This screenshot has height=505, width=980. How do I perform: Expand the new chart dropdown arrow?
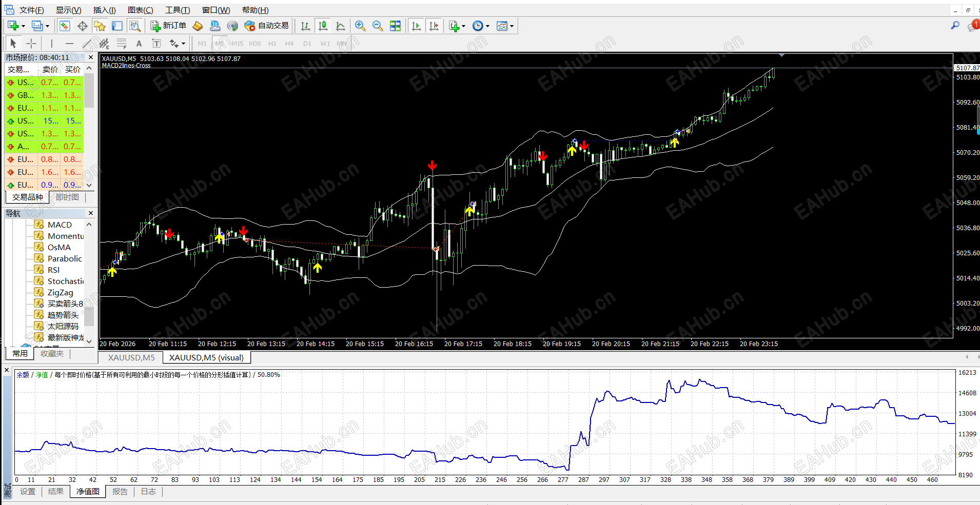click(24, 26)
